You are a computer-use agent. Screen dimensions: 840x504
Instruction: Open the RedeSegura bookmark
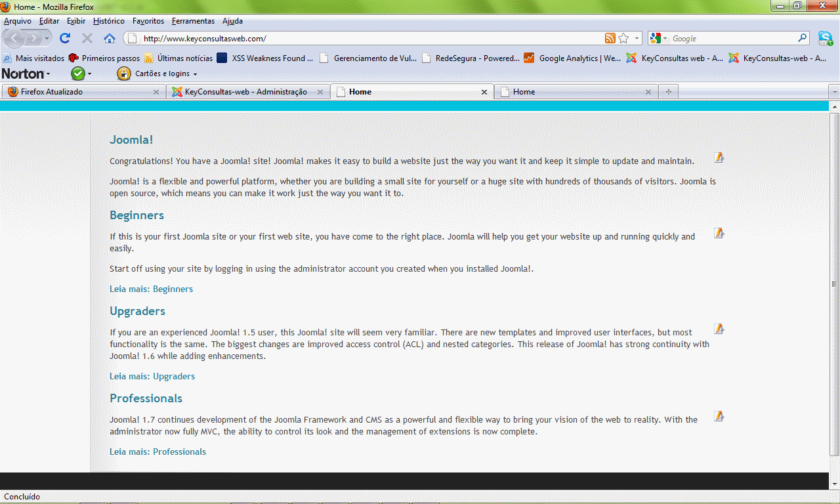coord(471,58)
